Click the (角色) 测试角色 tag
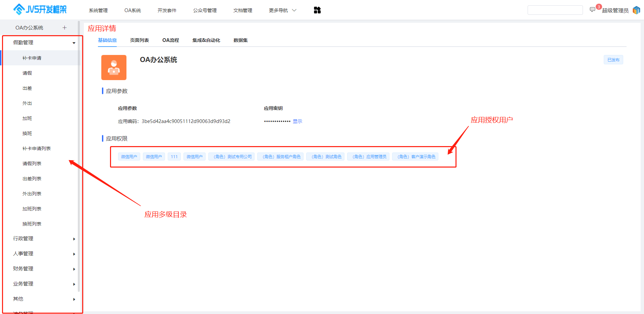 [x=325, y=156]
